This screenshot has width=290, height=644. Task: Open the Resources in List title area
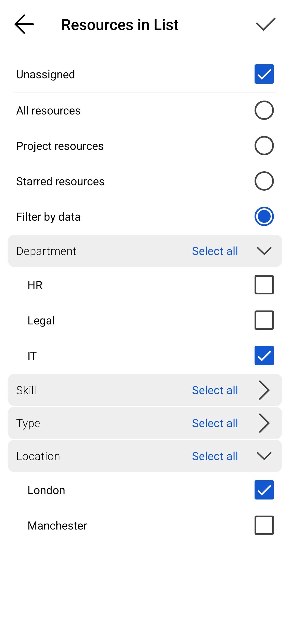click(120, 25)
